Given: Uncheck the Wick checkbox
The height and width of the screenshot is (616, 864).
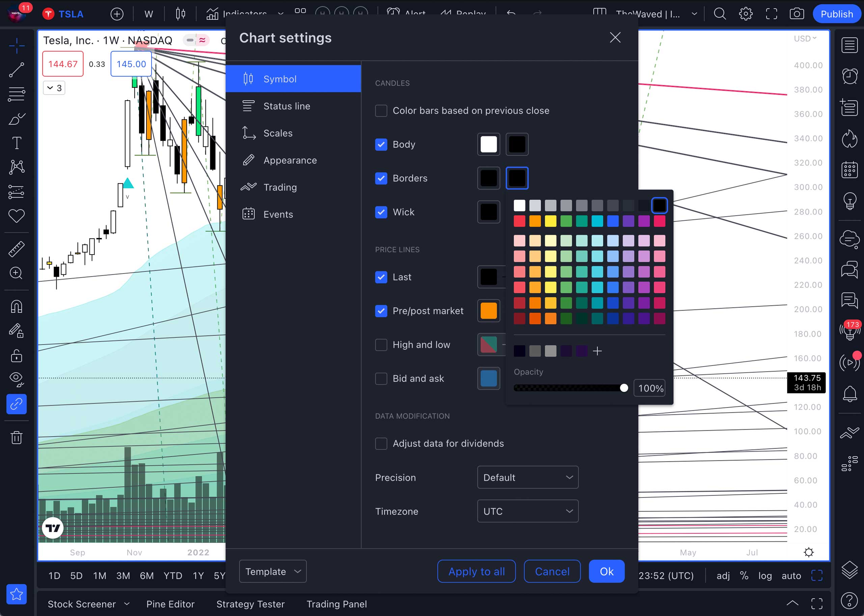Looking at the screenshot, I should coord(381,212).
